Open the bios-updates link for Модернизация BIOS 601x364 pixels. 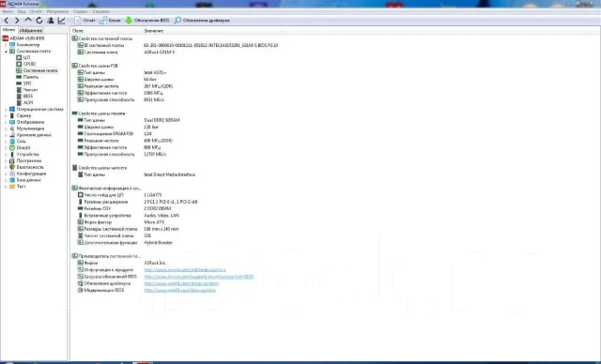pos(179,290)
